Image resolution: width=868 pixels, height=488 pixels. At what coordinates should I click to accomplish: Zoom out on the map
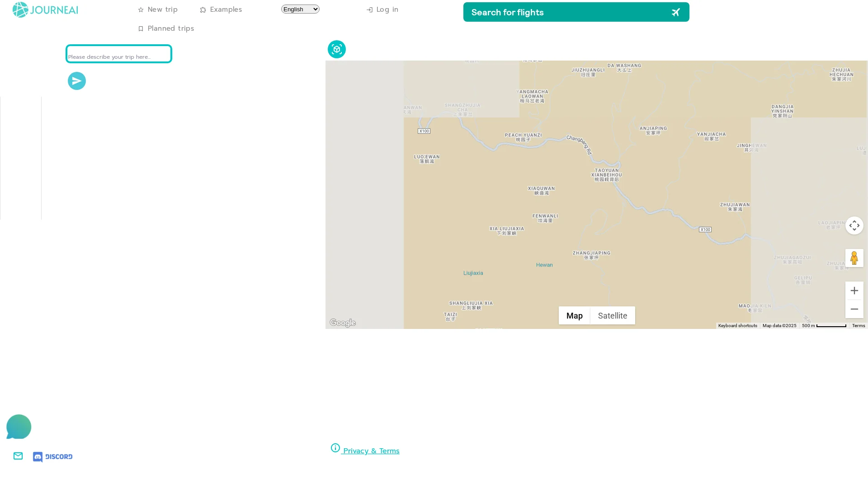pos(854,309)
